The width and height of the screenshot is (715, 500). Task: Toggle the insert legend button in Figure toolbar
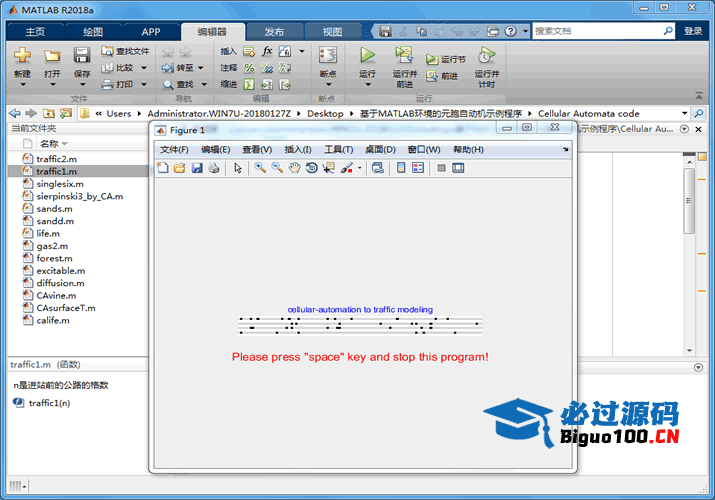point(418,168)
